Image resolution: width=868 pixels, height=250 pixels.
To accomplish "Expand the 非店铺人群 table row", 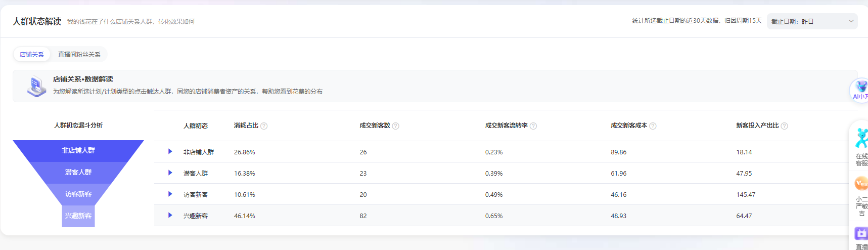I will coord(170,151).
